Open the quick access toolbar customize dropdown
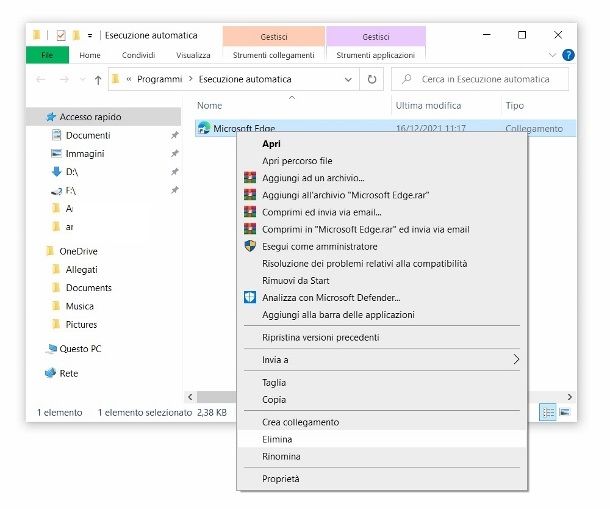The height and width of the screenshot is (509, 610). [x=90, y=35]
